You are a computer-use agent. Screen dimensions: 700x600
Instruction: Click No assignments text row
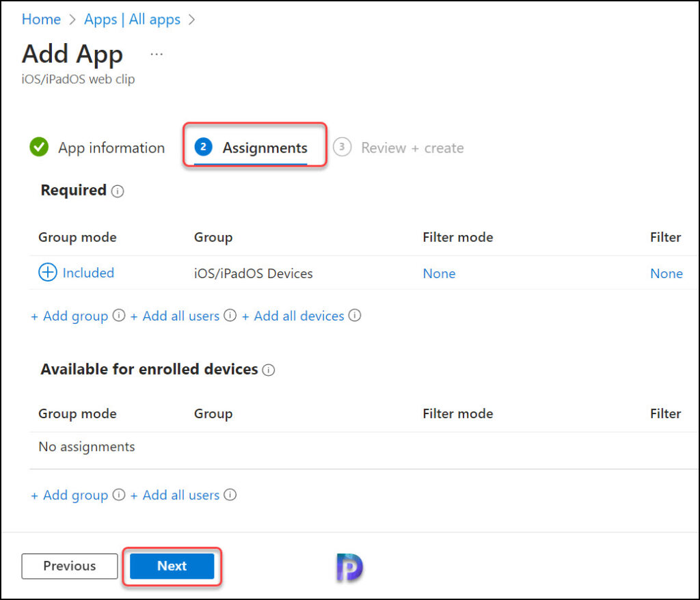87,447
